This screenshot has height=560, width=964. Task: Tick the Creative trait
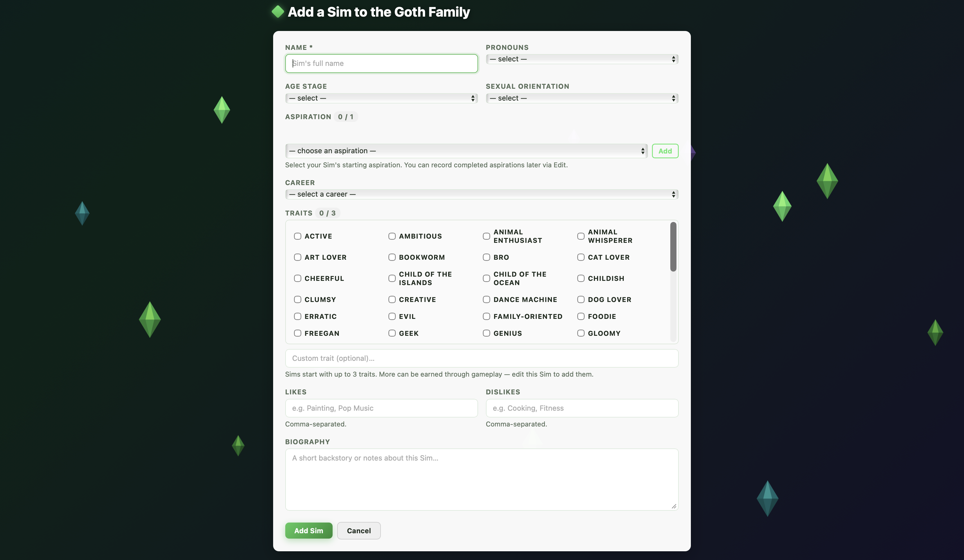392,299
